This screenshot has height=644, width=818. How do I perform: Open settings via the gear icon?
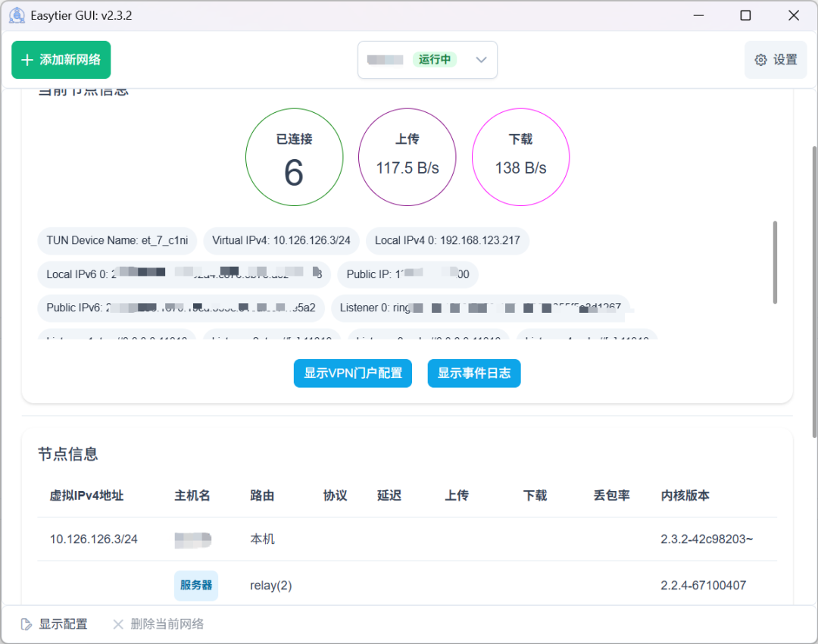point(761,60)
